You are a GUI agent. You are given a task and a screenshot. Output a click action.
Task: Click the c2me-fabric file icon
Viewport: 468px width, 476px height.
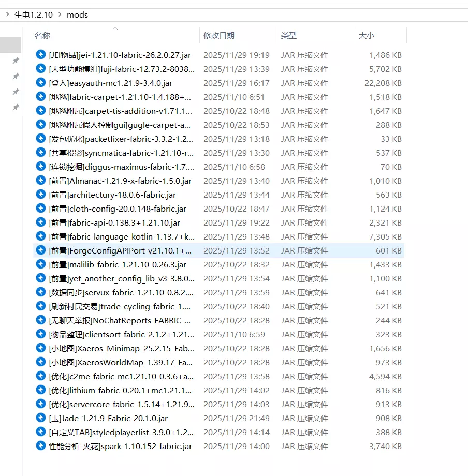pyautogui.click(x=41, y=376)
